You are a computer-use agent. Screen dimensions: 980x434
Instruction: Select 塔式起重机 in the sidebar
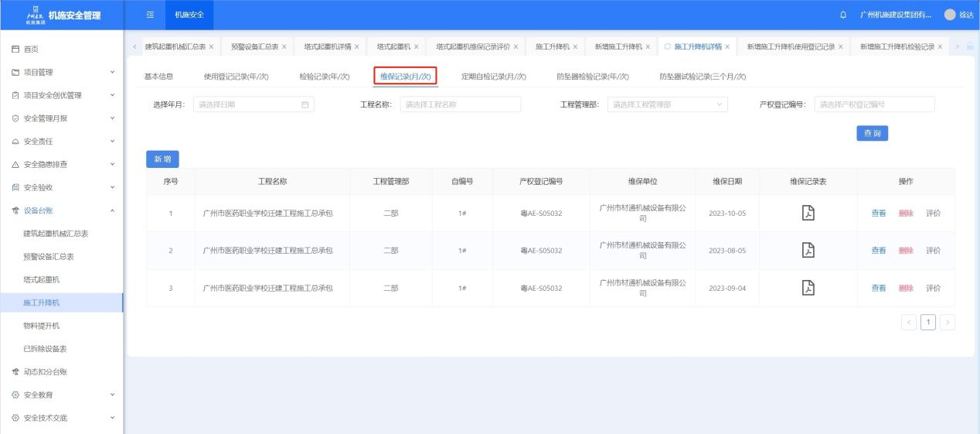tap(42, 279)
